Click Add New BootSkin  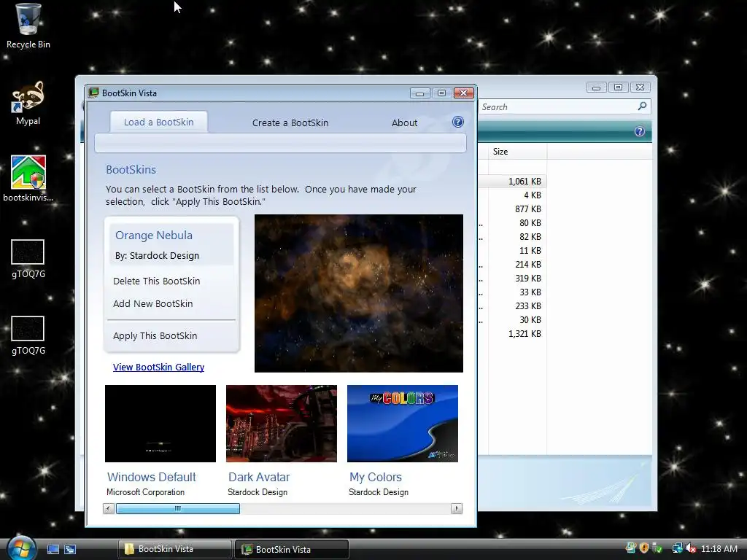coord(153,303)
